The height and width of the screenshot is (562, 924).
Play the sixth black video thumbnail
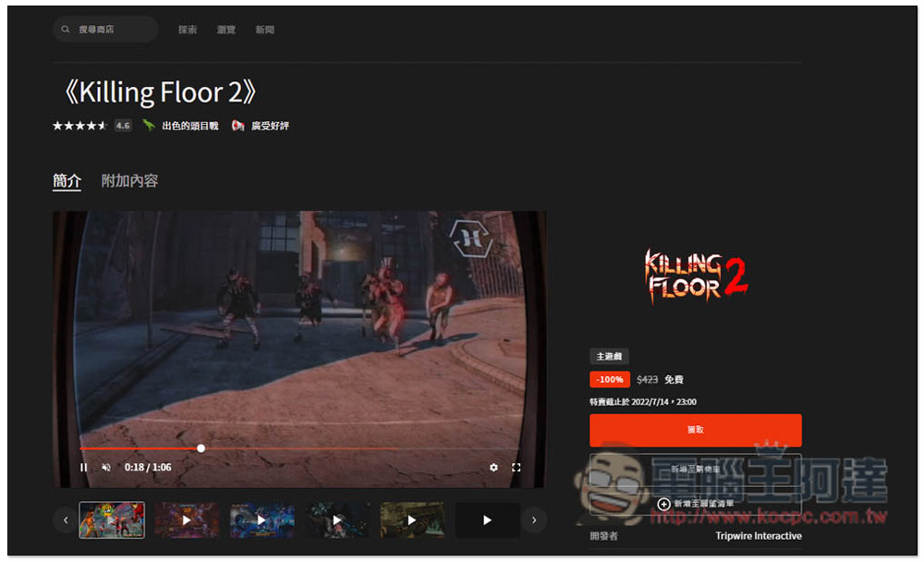tap(487, 519)
